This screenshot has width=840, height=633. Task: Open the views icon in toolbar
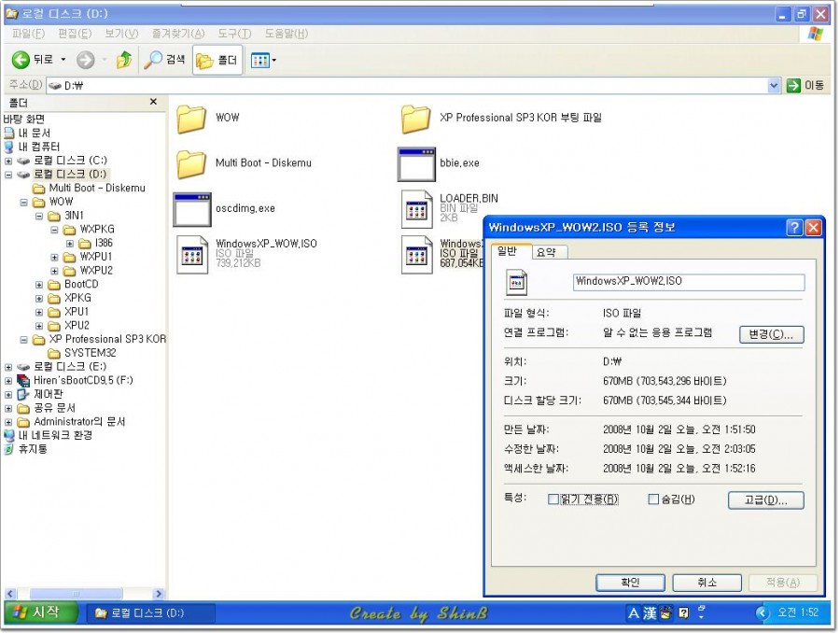coord(259,60)
